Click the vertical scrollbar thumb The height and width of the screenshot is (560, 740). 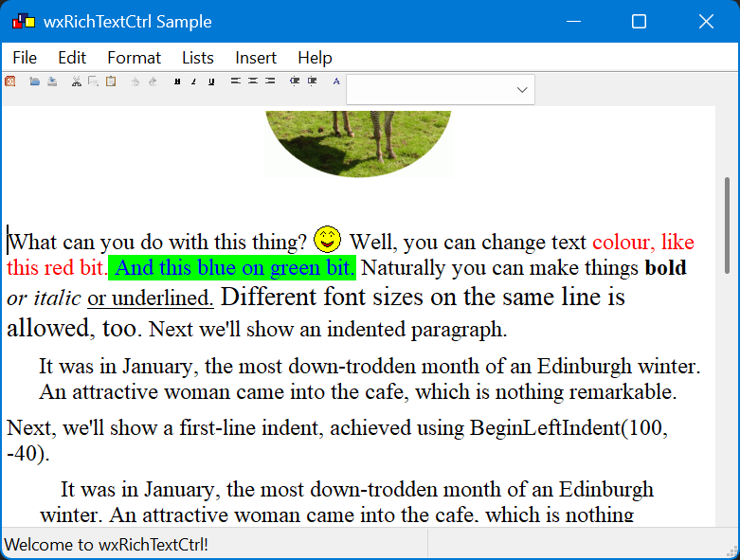pyautogui.click(x=727, y=223)
